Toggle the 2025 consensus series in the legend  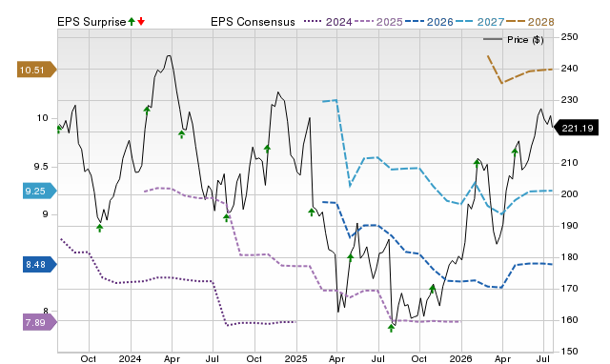click(x=378, y=22)
